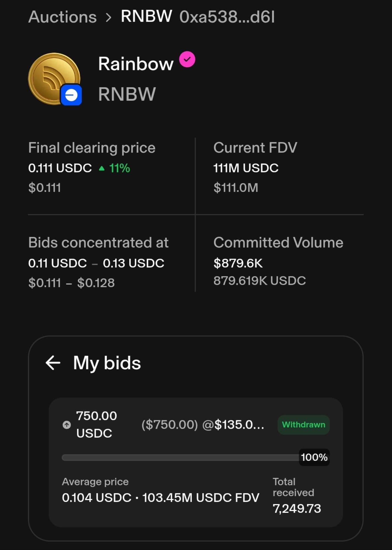Click the Current FDV value 111M USDC

(246, 168)
